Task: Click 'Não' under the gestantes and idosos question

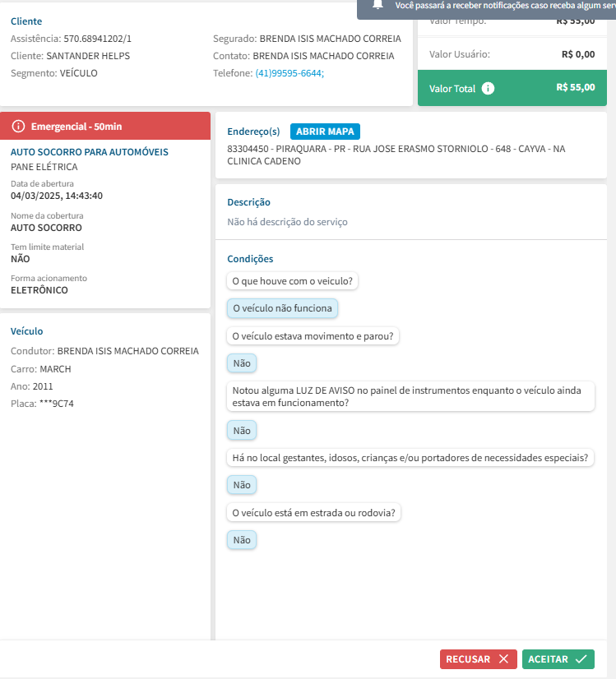Action: coord(242,485)
